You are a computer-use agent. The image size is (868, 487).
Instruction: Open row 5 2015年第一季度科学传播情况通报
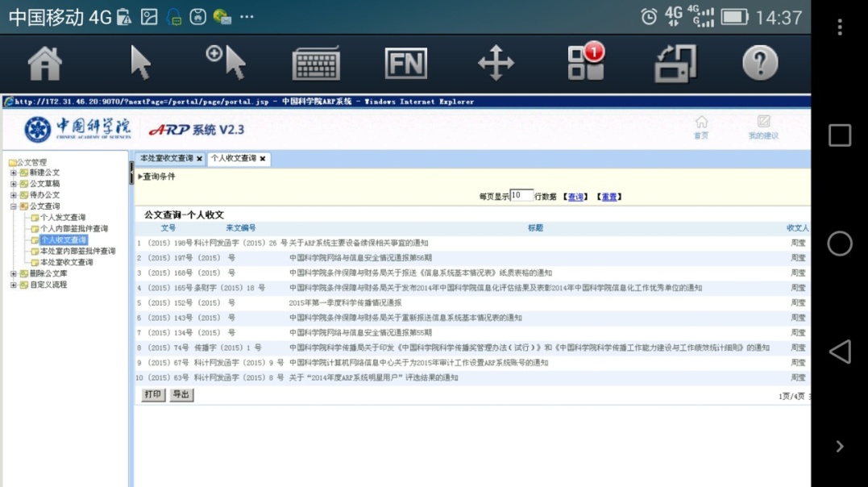[x=345, y=302]
